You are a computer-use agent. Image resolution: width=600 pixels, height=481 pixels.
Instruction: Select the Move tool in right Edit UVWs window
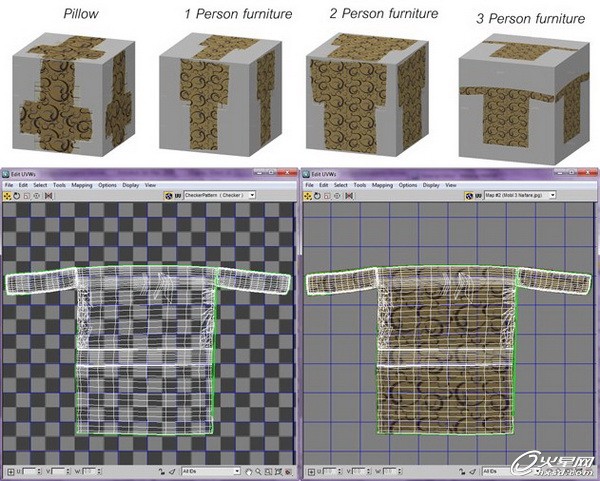point(308,196)
